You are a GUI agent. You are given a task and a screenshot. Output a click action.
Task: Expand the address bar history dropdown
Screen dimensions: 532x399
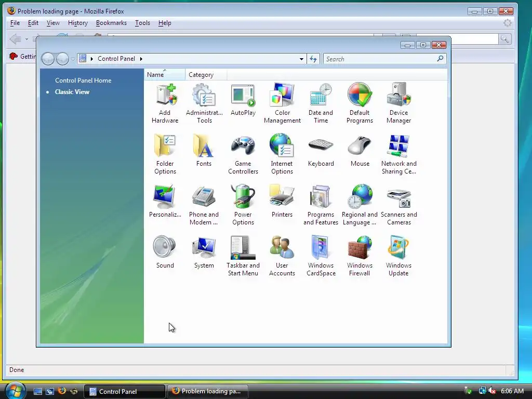point(301,59)
